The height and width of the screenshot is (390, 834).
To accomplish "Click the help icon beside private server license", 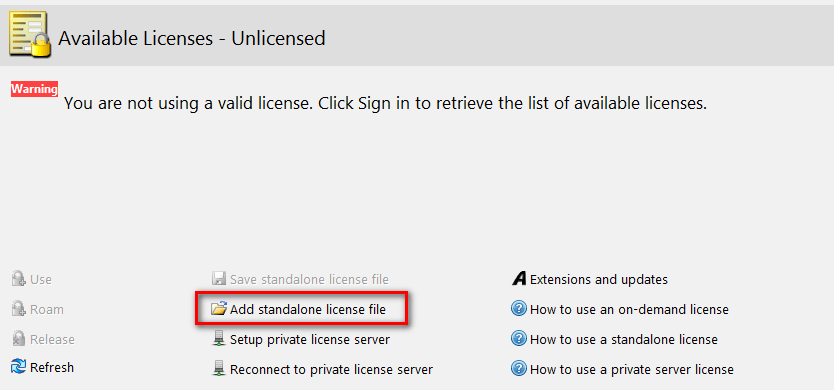I will [519, 369].
